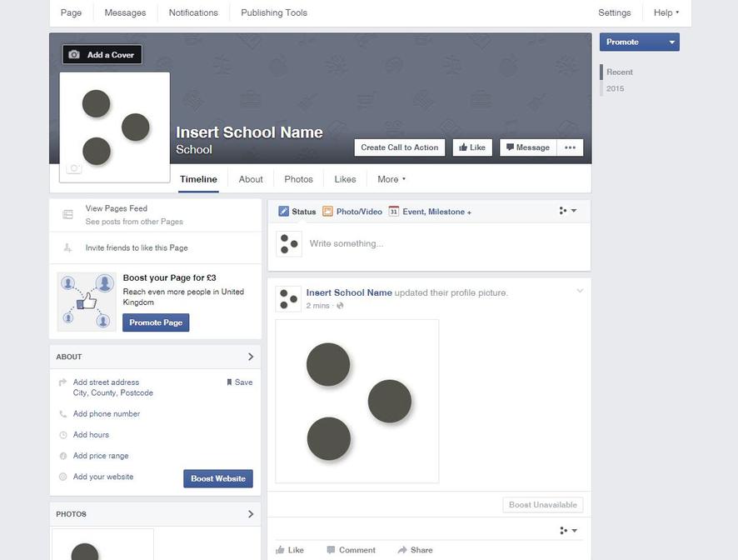Open page Settings
The image size is (738, 560).
[x=614, y=12]
